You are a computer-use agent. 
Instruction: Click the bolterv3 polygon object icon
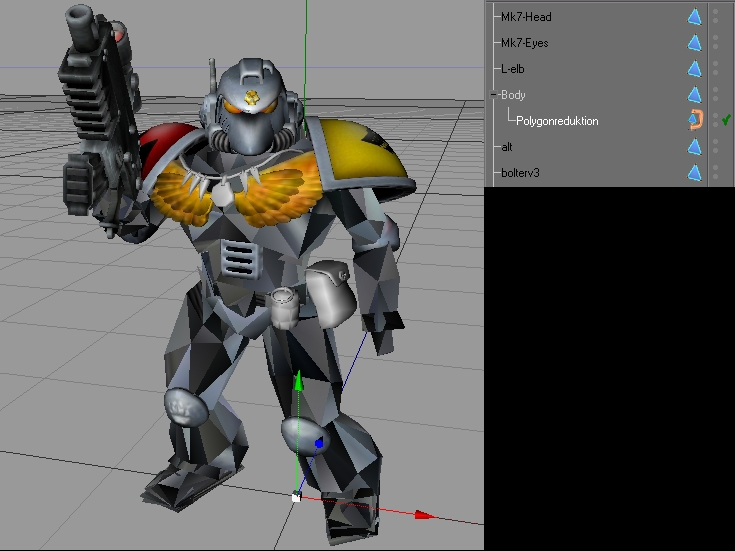695,173
